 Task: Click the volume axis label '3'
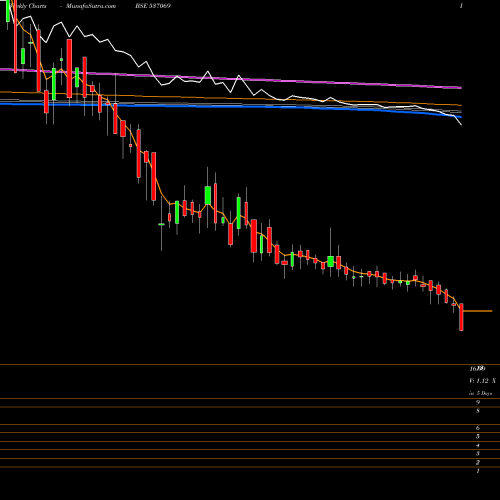[478, 454]
